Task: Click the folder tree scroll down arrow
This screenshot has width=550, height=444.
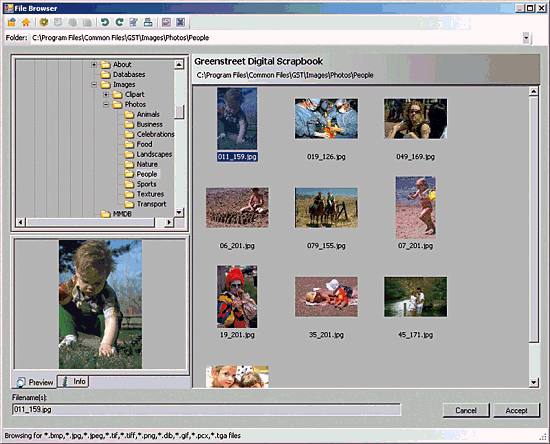Action: tap(179, 212)
